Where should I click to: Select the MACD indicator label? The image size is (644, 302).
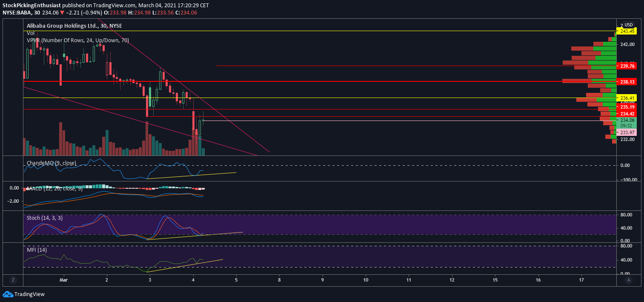pos(54,188)
